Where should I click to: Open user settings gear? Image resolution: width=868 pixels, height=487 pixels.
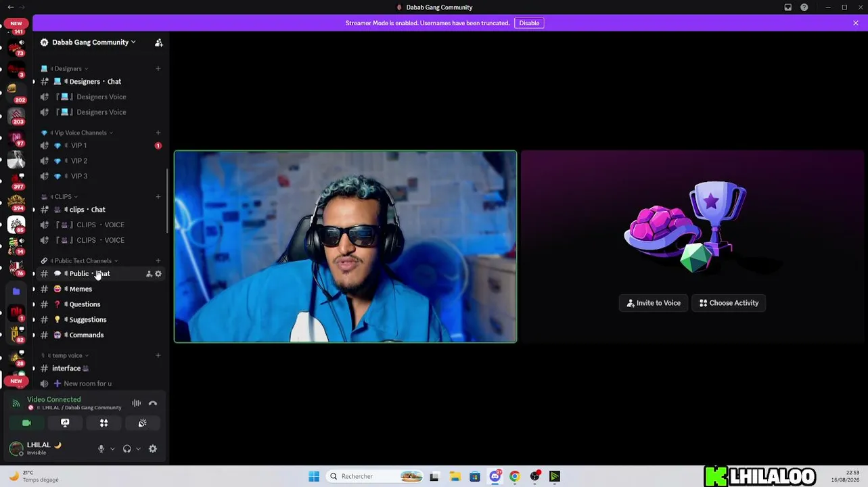pos(153,448)
